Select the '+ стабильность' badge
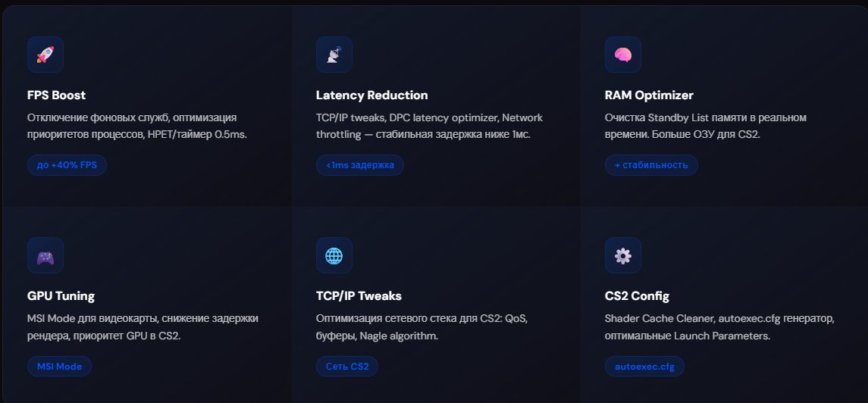Image resolution: width=868 pixels, height=403 pixels. click(x=651, y=165)
